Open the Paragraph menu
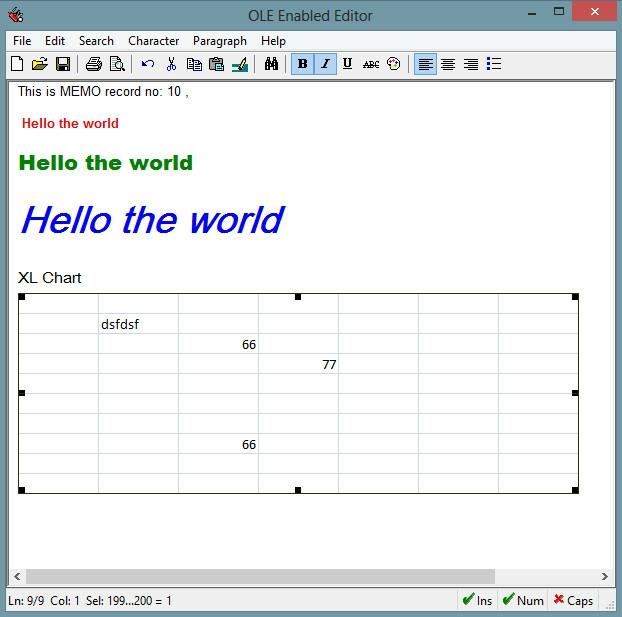 (219, 41)
